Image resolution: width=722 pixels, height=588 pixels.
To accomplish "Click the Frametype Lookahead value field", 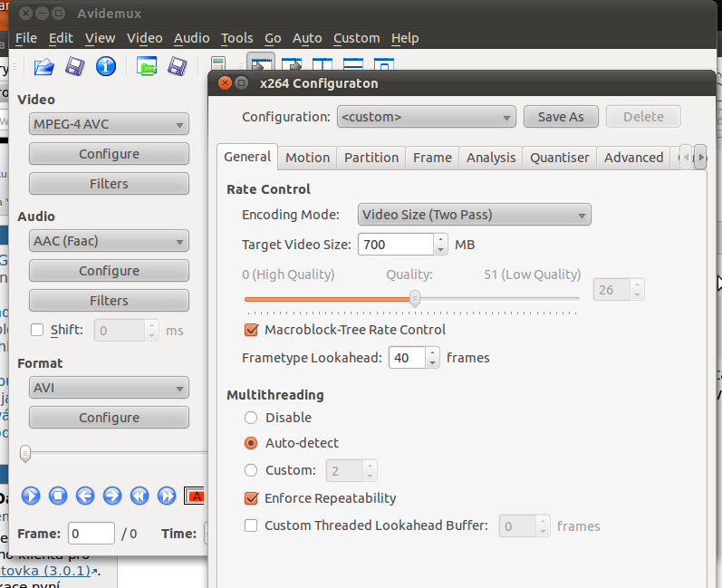I will (x=407, y=358).
